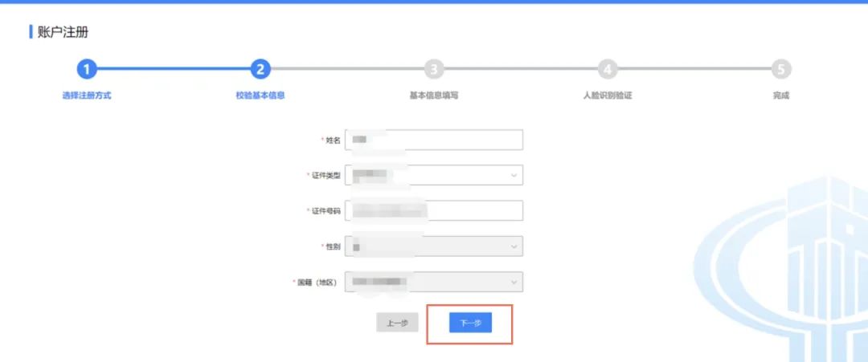Screen dimensions: 868x362
Task: Click the 下一步 button
Action: click(x=470, y=323)
